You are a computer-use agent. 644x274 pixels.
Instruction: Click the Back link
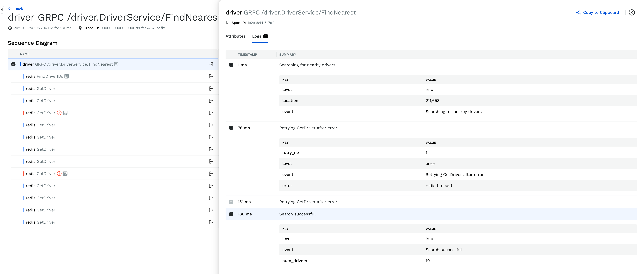pyautogui.click(x=16, y=9)
